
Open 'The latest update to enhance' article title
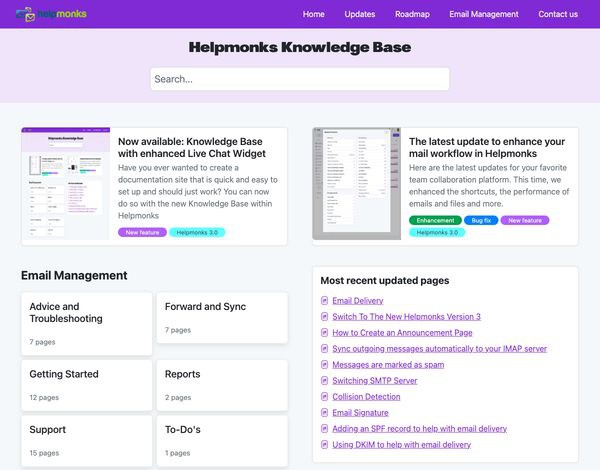[487, 147]
